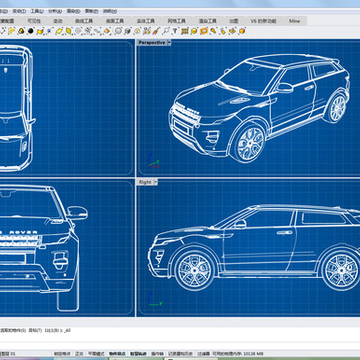The width and height of the screenshot is (360, 360).
Task: Toggle 正交 ortho mode in status bar
Action: [x=79, y=353]
